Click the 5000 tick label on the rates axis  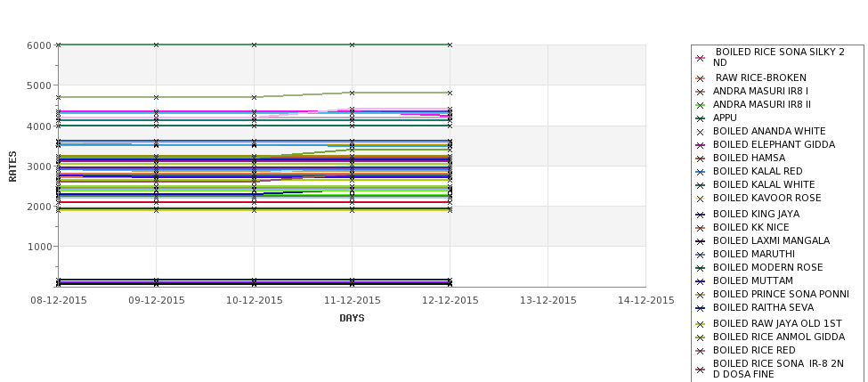point(39,85)
